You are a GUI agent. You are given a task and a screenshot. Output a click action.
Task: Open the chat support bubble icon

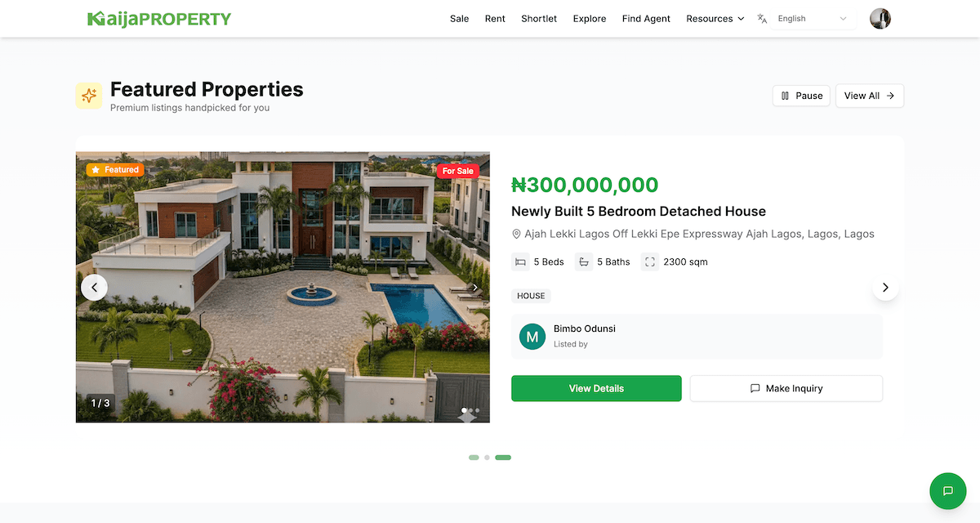pyautogui.click(x=947, y=491)
